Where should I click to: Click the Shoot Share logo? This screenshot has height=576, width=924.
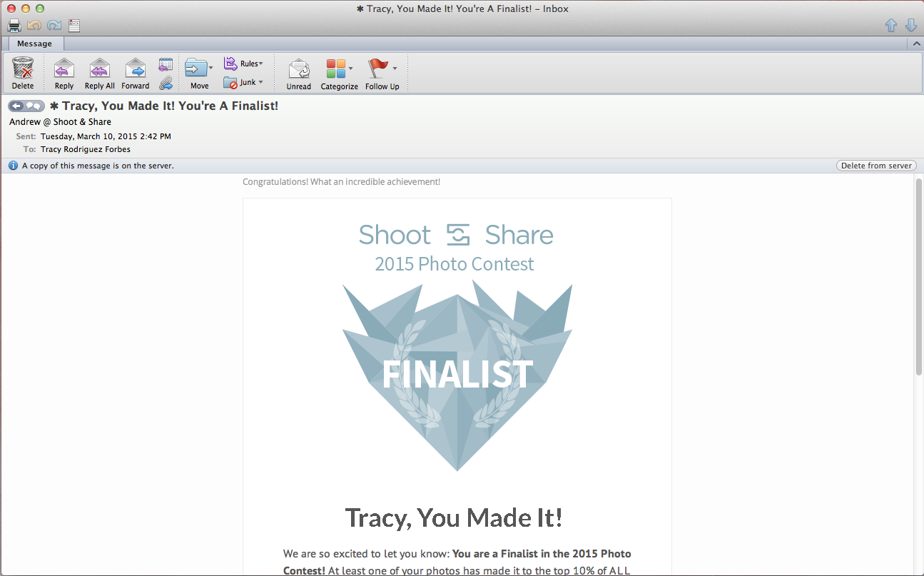tap(457, 235)
